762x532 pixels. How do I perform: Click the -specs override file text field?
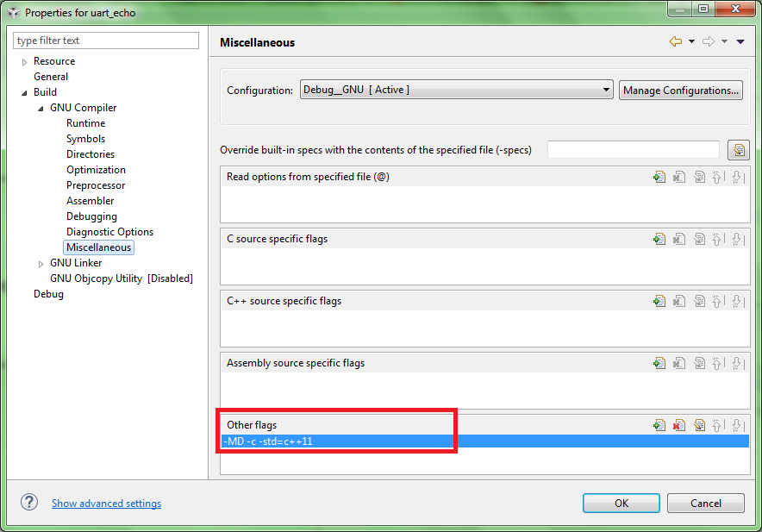(634, 150)
